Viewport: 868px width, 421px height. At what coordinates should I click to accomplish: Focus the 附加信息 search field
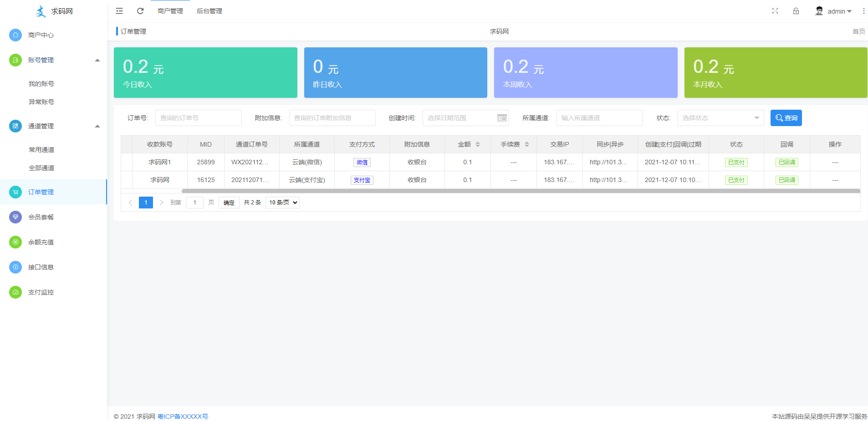[332, 118]
